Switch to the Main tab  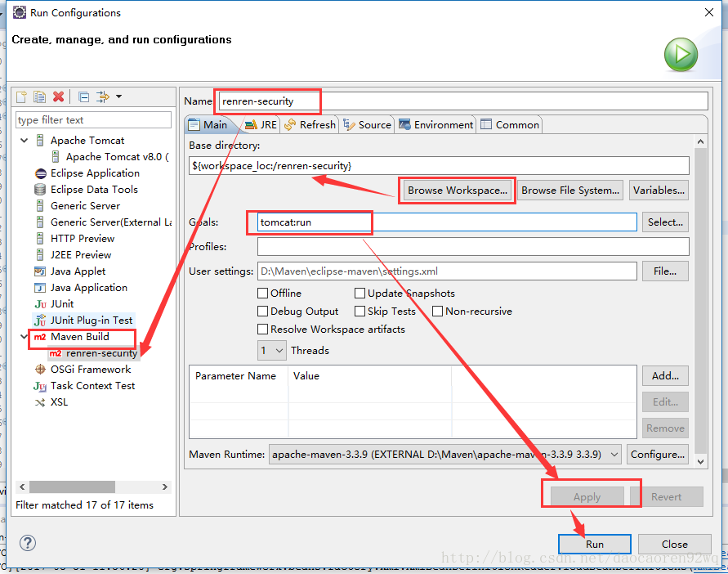coord(208,125)
